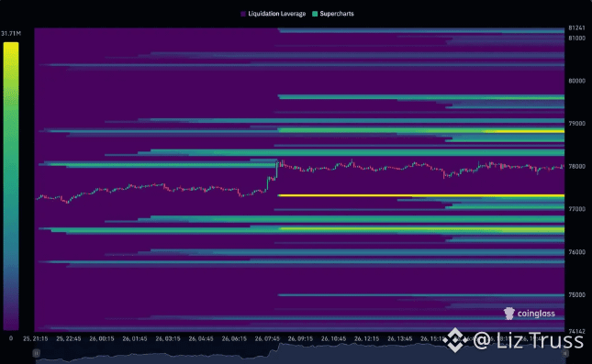Grab the left handle of the bottom time range slider

tap(36, 353)
